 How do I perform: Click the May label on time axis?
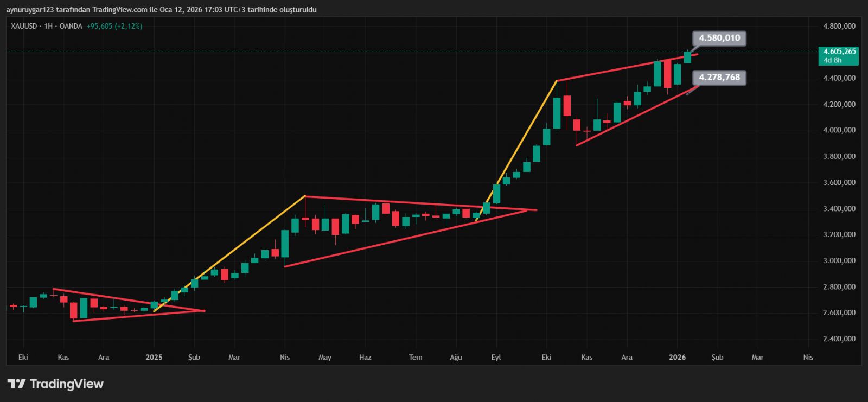[324, 357]
